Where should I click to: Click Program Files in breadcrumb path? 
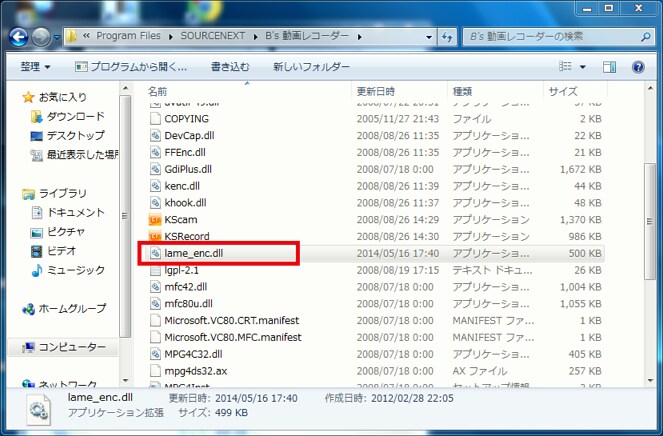click(x=129, y=36)
